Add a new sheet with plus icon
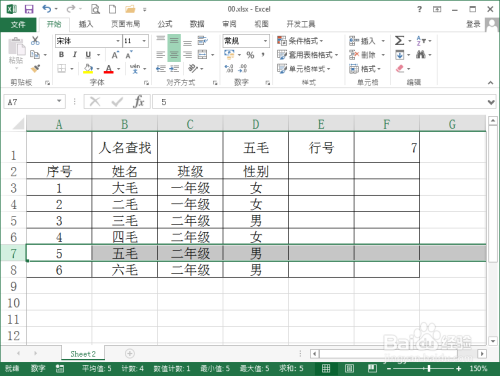 click(x=130, y=353)
